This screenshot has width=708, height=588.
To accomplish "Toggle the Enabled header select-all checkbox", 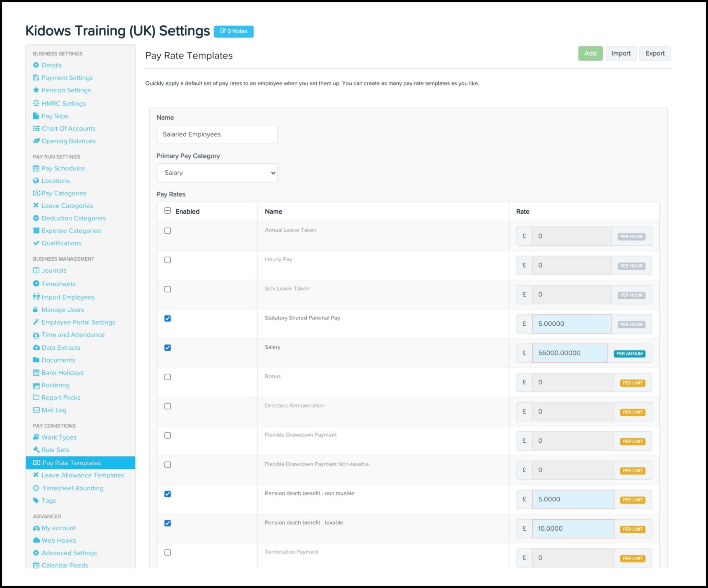I will pyautogui.click(x=168, y=211).
